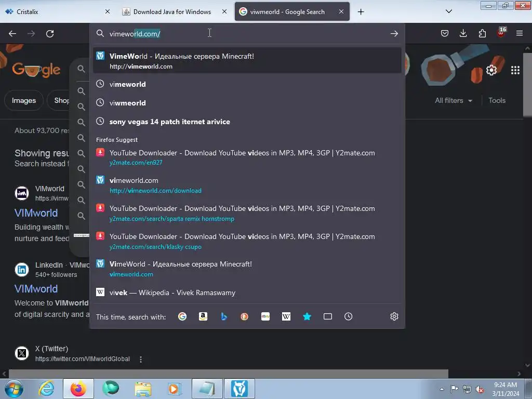532x399 pixels.
Task: Open VimeWorld launcher on taskbar
Action: click(x=239, y=389)
